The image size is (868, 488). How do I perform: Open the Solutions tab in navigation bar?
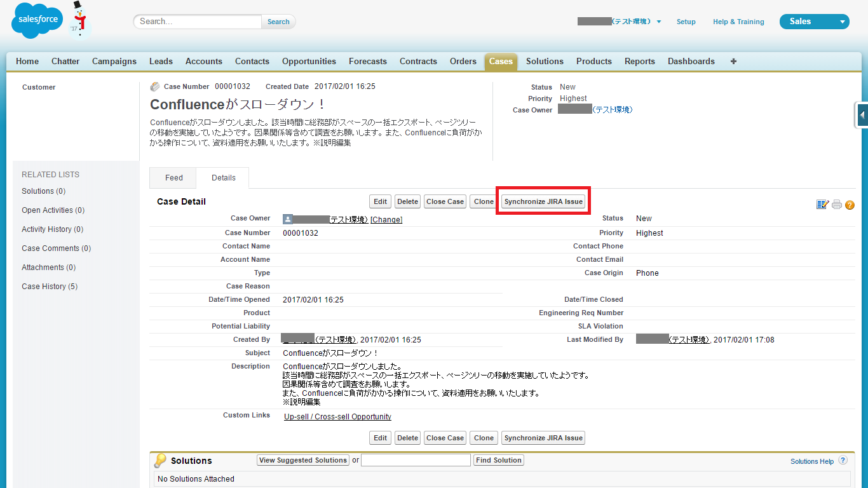[545, 62]
